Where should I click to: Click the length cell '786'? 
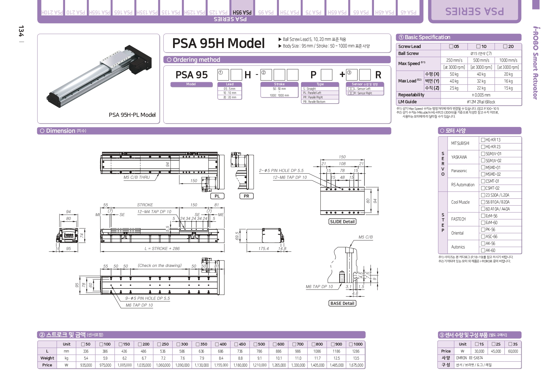(259, 351)
